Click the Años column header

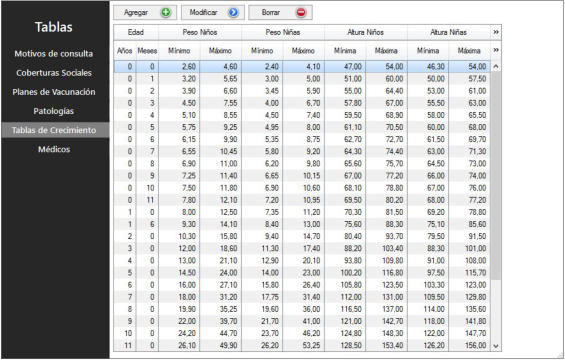pyautogui.click(x=125, y=51)
